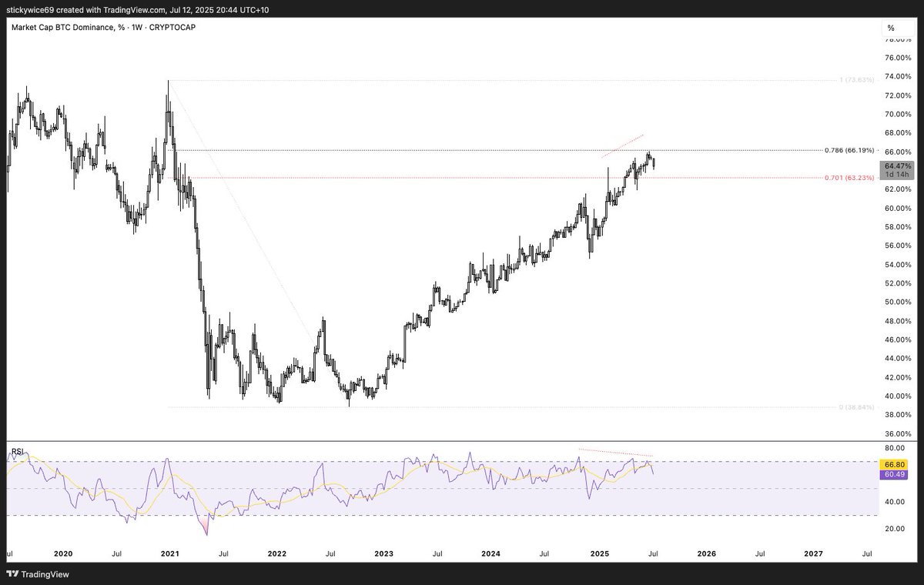Click the yellow 66.80 RSI value tag

click(x=893, y=465)
